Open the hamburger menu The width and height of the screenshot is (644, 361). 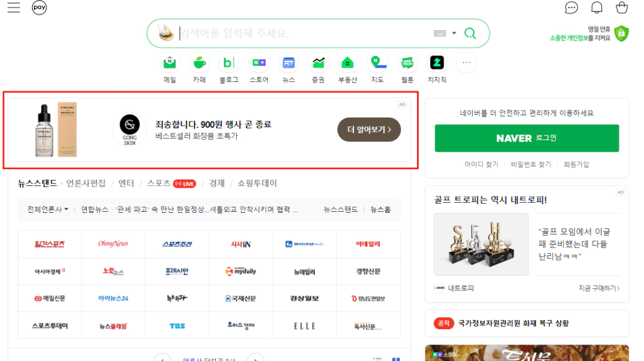click(x=14, y=7)
